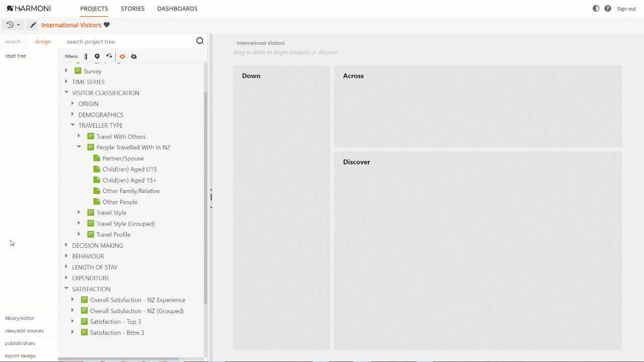Click into search project tree field
Viewport: 644px width, 362px height.
pyautogui.click(x=128, y=42)
